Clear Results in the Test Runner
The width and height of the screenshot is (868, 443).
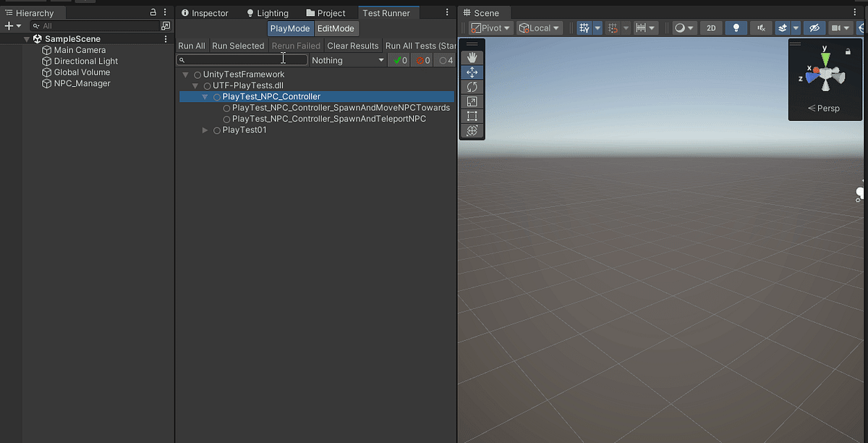tap(352, 45)
